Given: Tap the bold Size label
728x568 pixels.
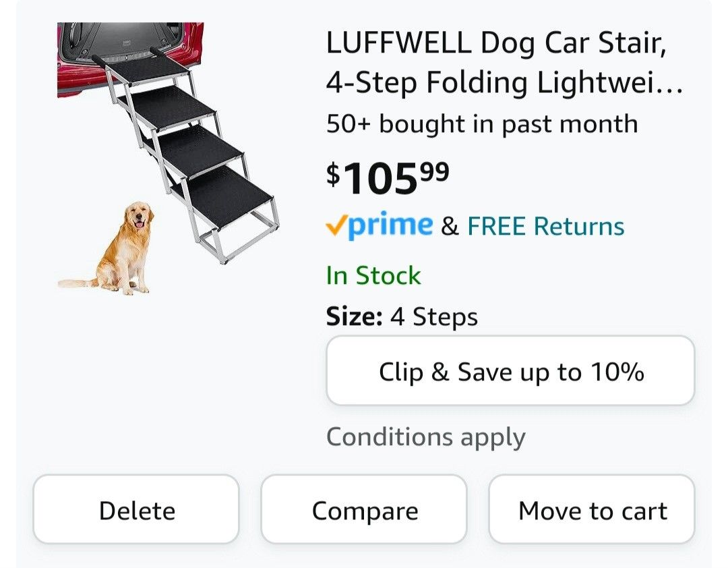Looking at the screenshot, I should (354, 316).
